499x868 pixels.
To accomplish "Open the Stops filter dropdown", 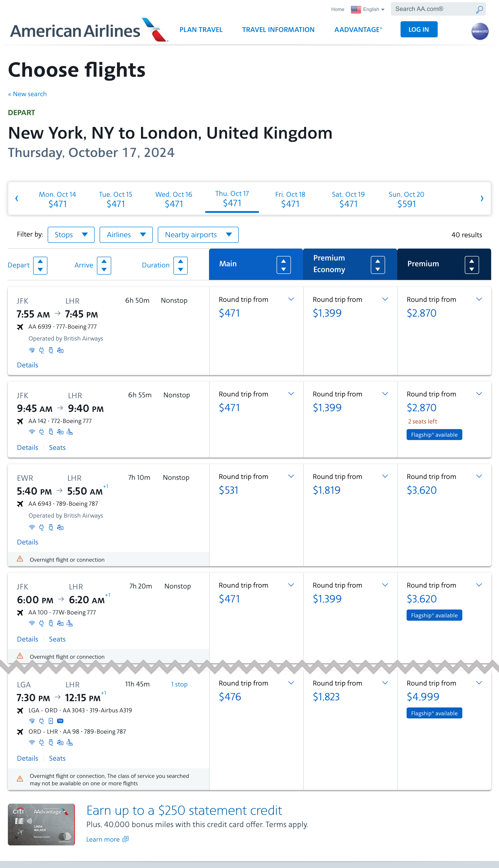I will click(71, 235).
